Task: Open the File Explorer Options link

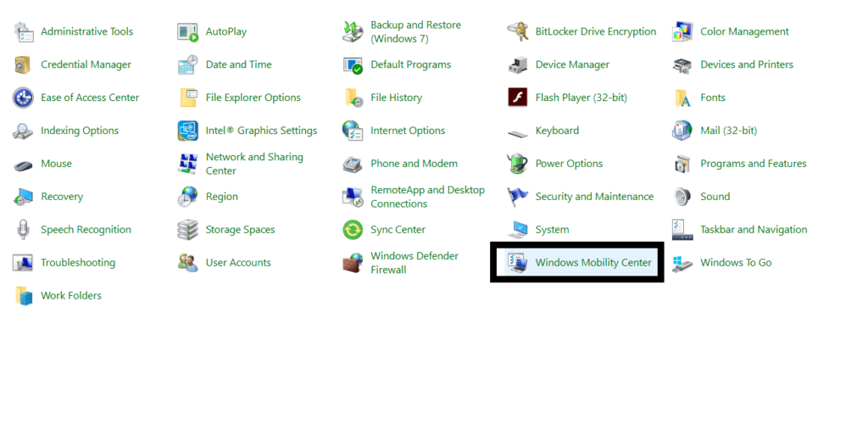Action: (253, 98)
